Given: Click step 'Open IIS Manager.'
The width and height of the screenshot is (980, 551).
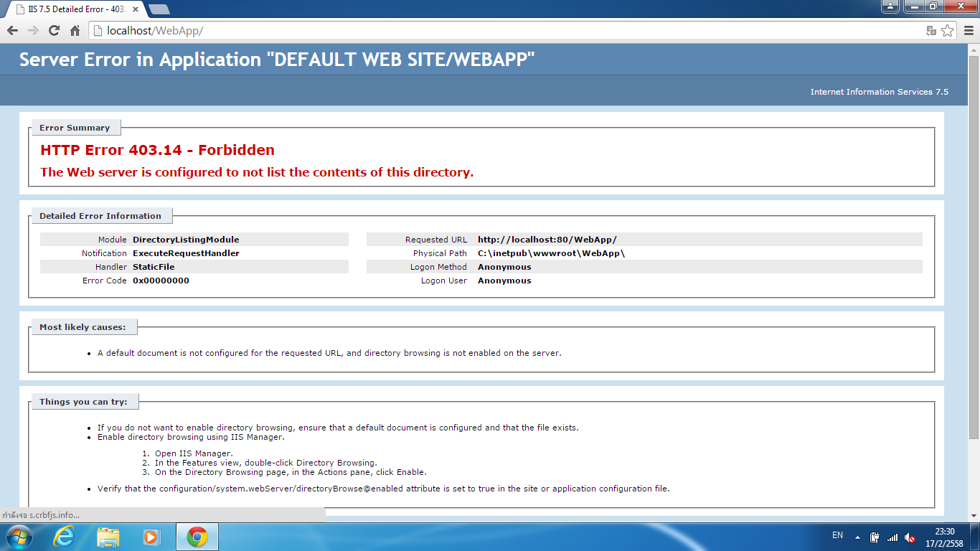Looking at the screenshot, I should (x=194, y=453).
